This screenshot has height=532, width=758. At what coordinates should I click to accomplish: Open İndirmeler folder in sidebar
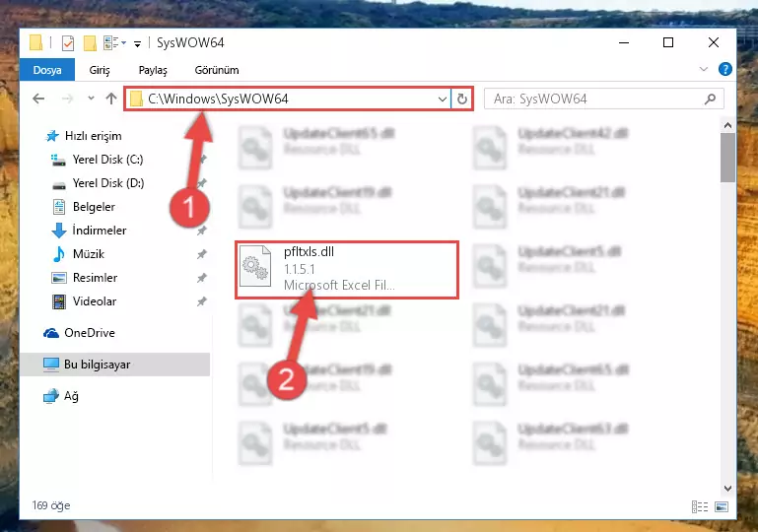click(100, 230)
